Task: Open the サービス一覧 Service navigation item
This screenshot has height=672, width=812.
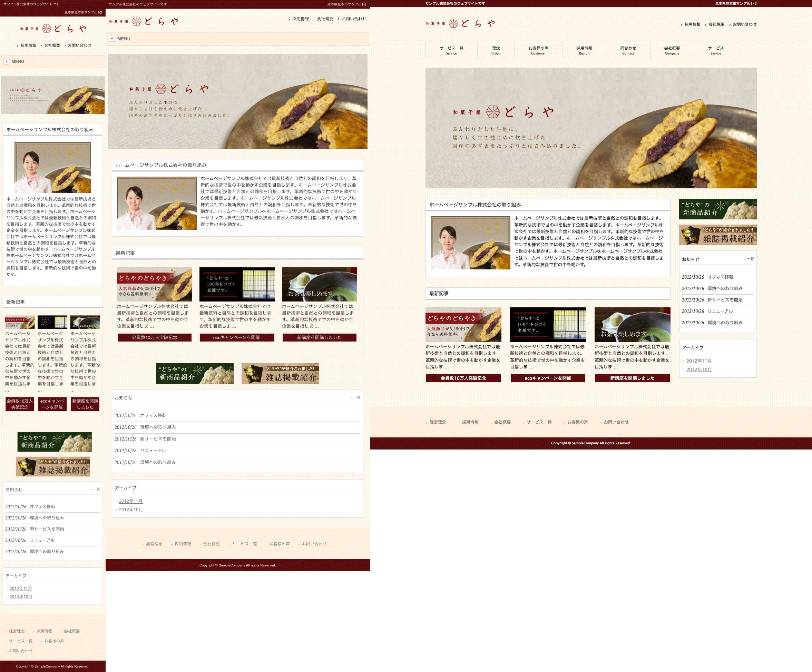Action: coord(451,50)
